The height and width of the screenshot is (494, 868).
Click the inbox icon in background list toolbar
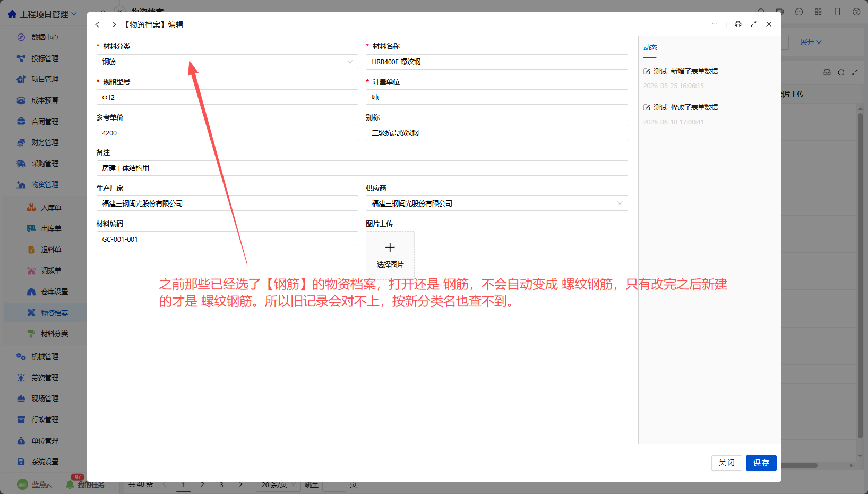point(827,72)
